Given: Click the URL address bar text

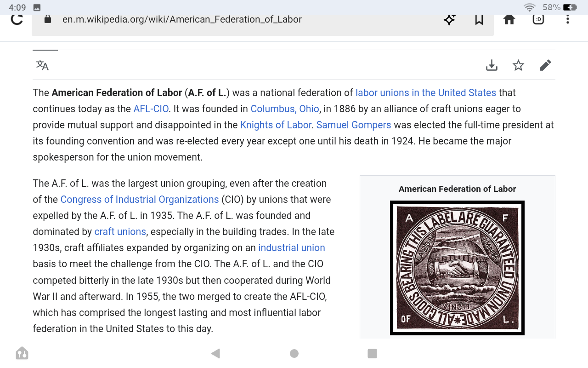Looking at the screenshot, I should pyautogui.click(x=182, y=19).
